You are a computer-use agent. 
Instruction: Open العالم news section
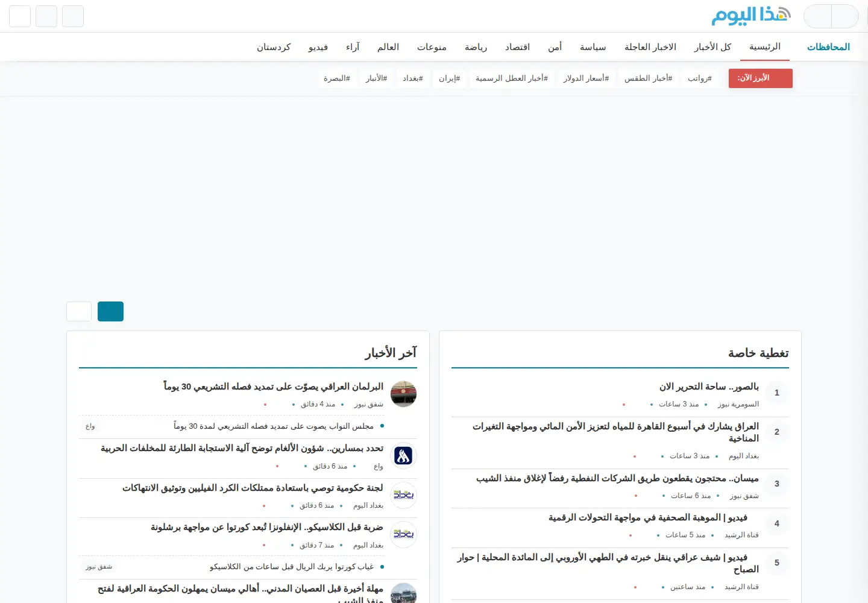(x=388, y=47)
